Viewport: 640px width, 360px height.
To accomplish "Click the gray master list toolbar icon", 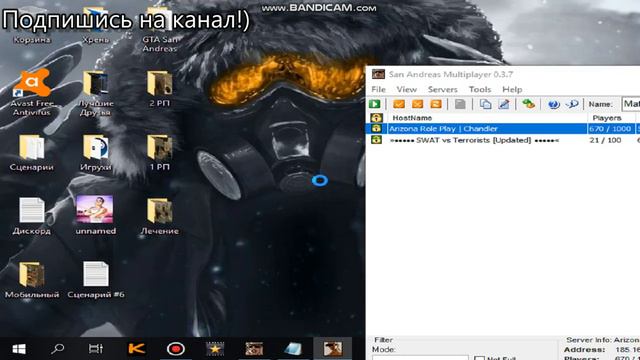I will coord(460,104).
